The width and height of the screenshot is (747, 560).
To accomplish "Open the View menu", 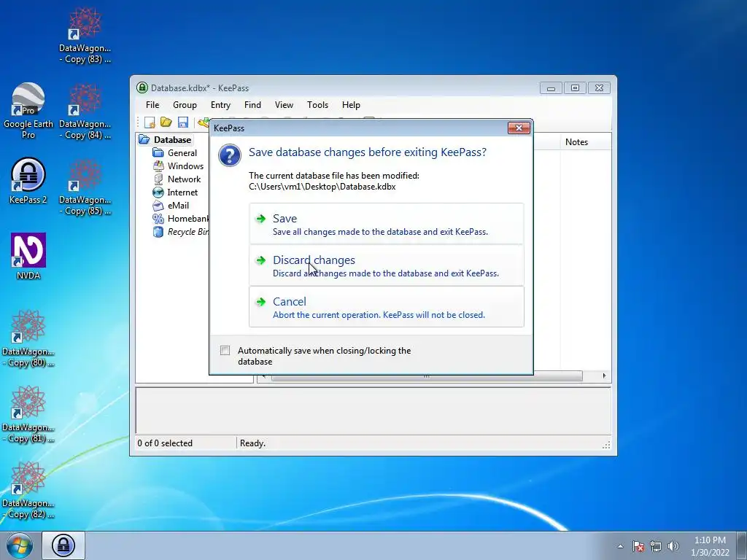I will [x=284, y=105].
